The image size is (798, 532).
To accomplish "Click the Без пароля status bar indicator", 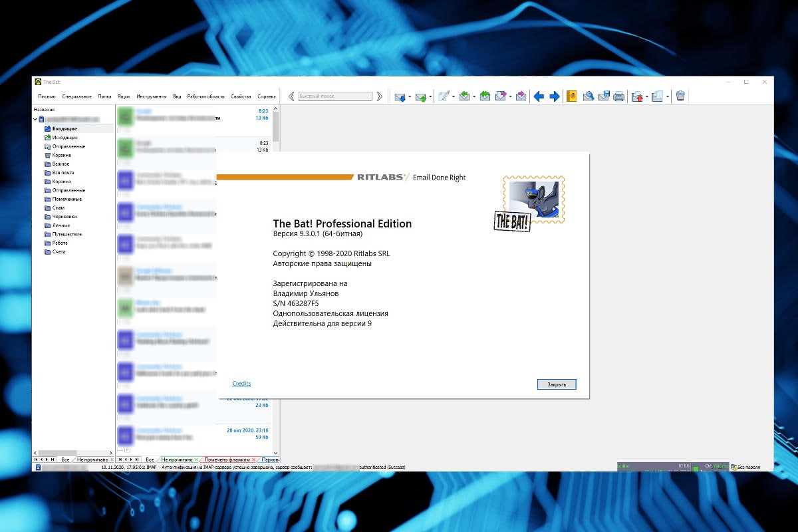I will coord(745,467).
